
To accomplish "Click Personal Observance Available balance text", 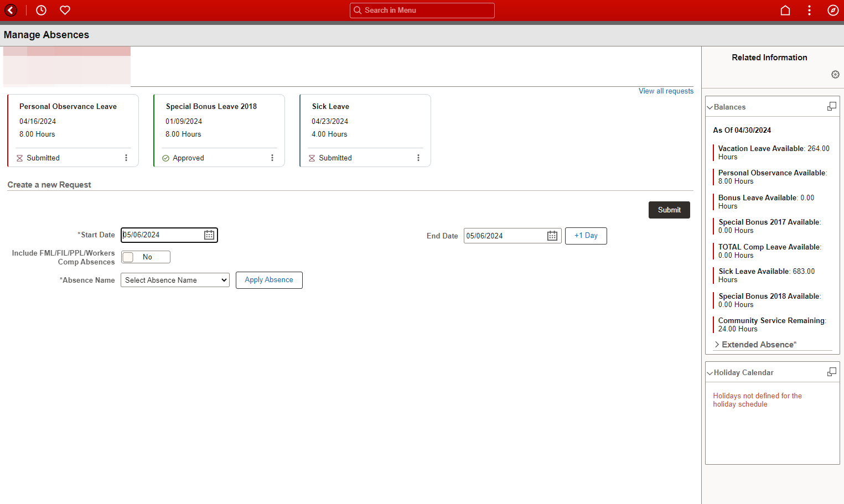I will pos(773,177).
